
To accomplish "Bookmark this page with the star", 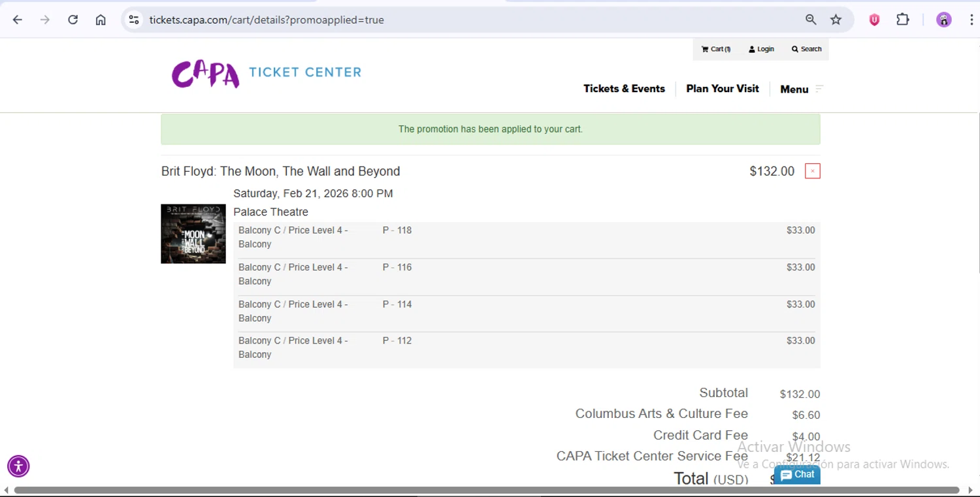I will coord(836,20).
